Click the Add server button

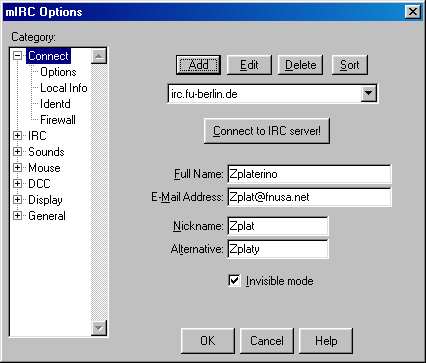tap(198, 65)
